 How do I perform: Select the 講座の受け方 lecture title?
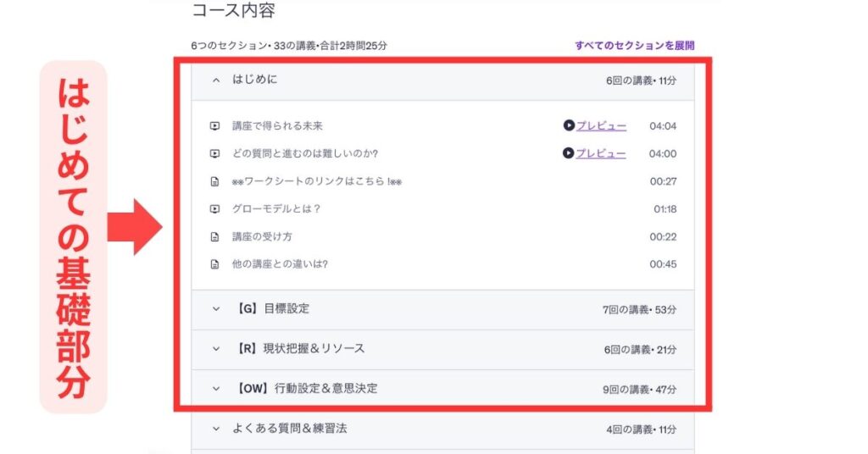[x=262, y=236]
